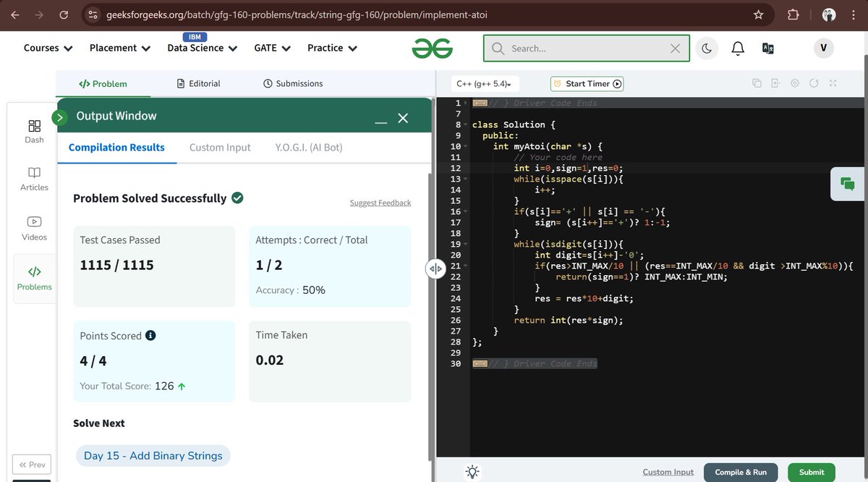Reload the page
The height and width of the screenshot is (482, 868).
point(64,14)
